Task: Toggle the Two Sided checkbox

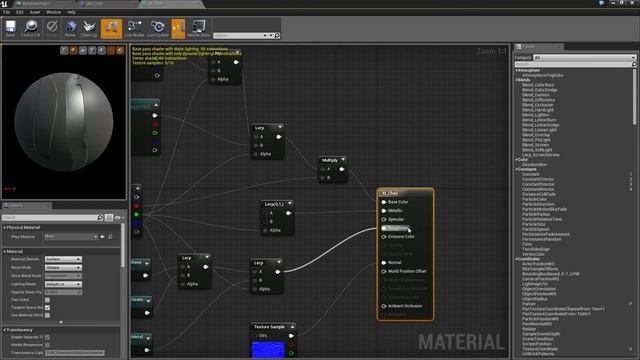Action: coord(47,300)
